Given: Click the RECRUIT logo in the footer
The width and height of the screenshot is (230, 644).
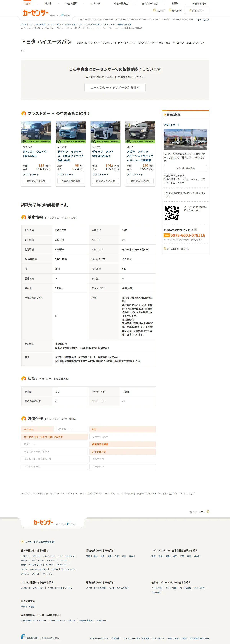Looking at the screenshot, I should (x=30, y=637).
